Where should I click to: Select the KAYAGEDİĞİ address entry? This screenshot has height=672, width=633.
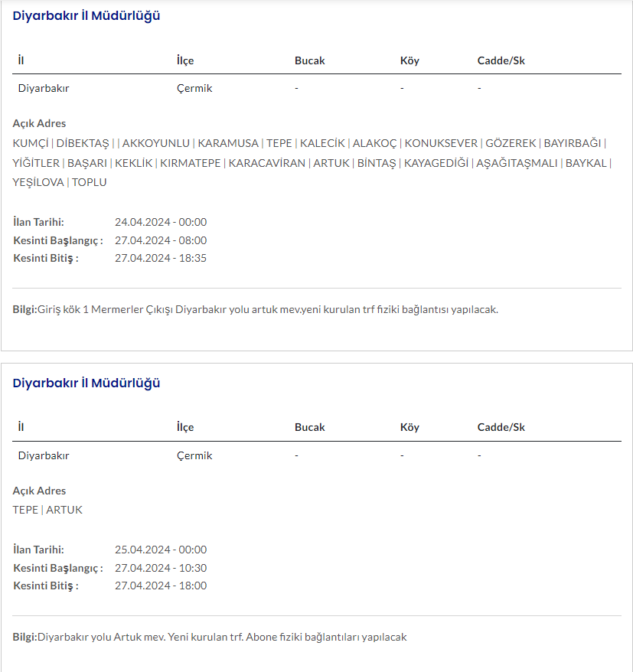click(x=436, y=163)
